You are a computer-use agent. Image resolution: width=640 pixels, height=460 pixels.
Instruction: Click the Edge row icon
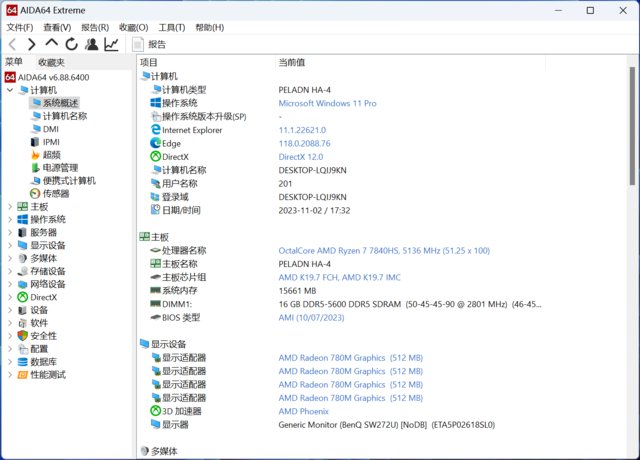coord(156,143)
